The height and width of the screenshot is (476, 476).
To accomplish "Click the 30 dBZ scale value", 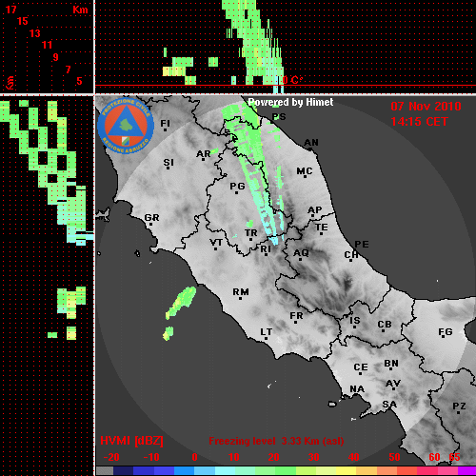I will [x=314, y=457].
